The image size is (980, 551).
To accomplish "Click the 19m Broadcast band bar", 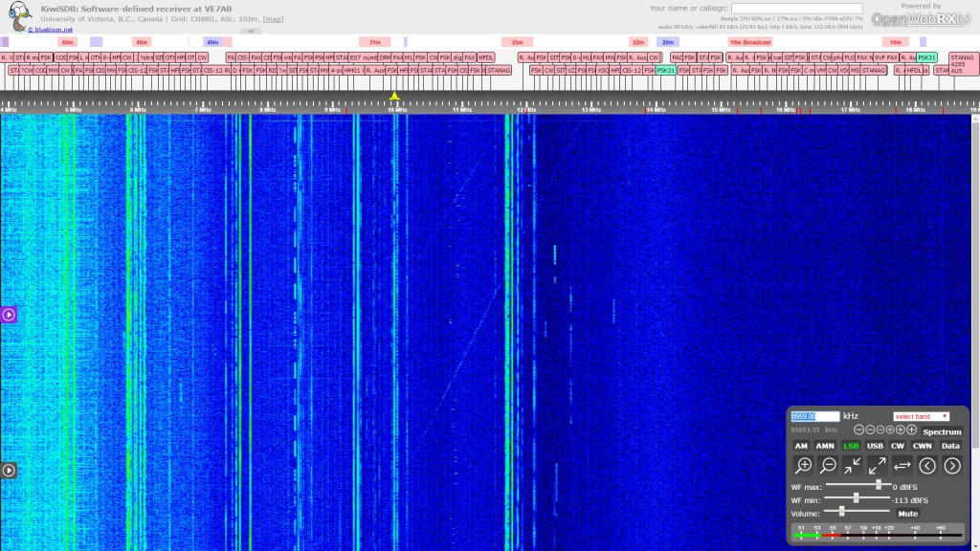I will [x=750, y=42].
